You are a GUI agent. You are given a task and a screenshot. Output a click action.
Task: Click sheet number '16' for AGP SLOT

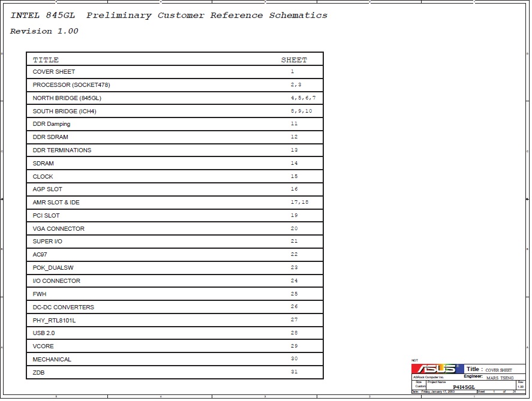[294, 189]
